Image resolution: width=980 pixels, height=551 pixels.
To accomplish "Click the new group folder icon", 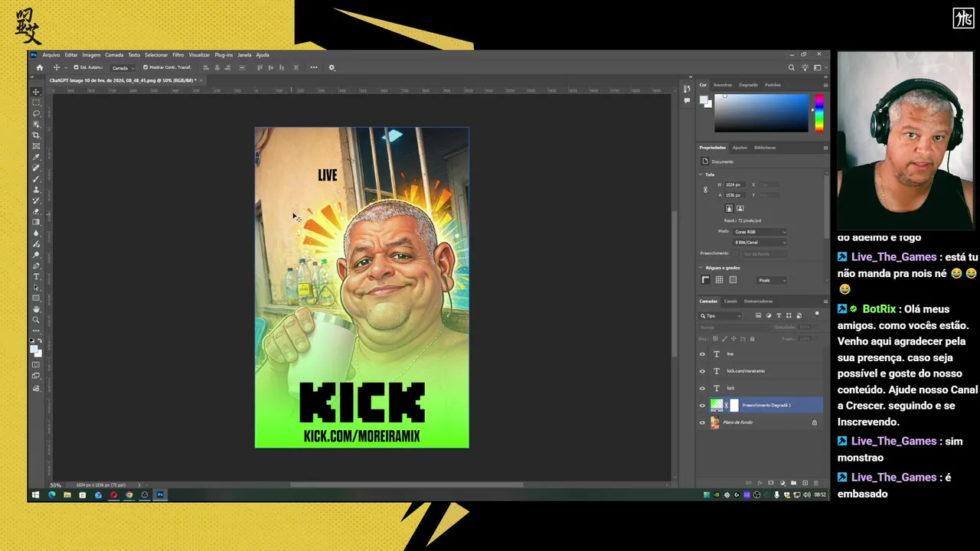I will (793, 483).
